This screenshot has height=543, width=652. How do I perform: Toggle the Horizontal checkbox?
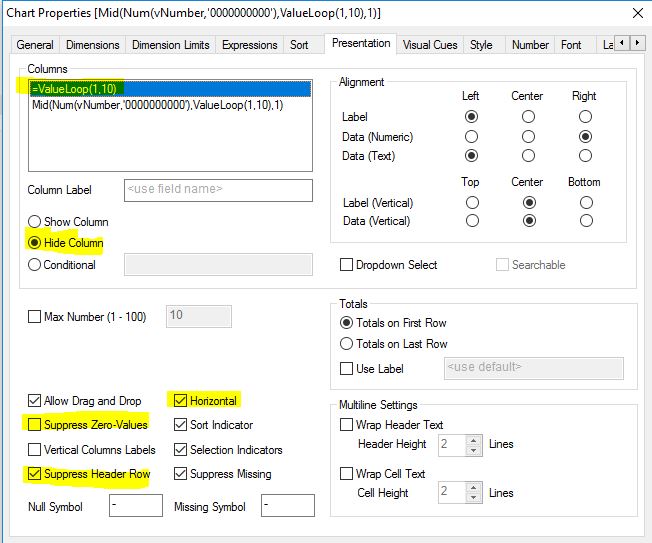click(180, 401)
